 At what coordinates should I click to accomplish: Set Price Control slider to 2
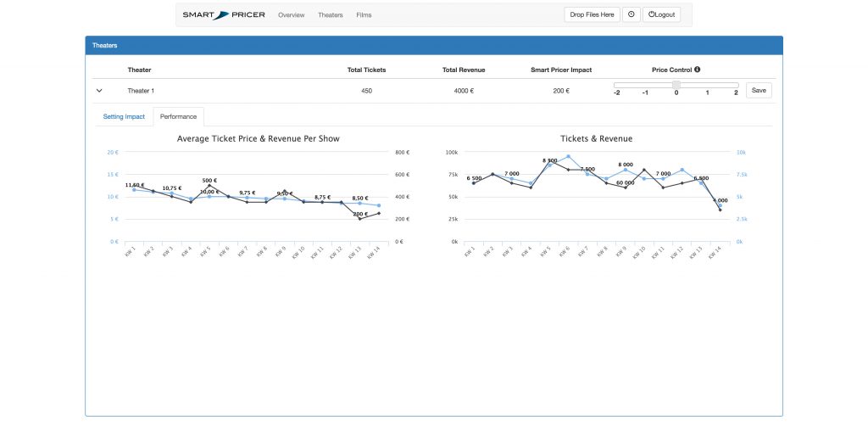[736, 86]
